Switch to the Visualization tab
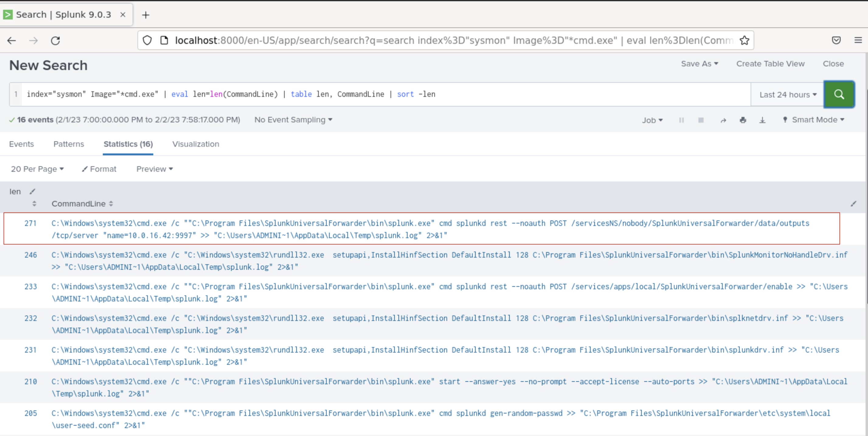This screenshot has width=868, height=436. click(196, 144)
